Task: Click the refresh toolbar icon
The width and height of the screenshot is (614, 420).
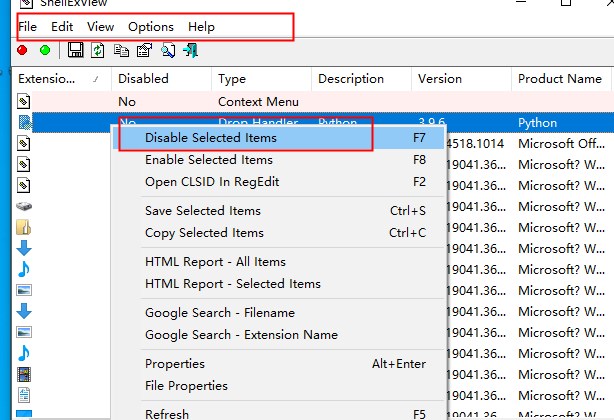Action: pos(98,50)
